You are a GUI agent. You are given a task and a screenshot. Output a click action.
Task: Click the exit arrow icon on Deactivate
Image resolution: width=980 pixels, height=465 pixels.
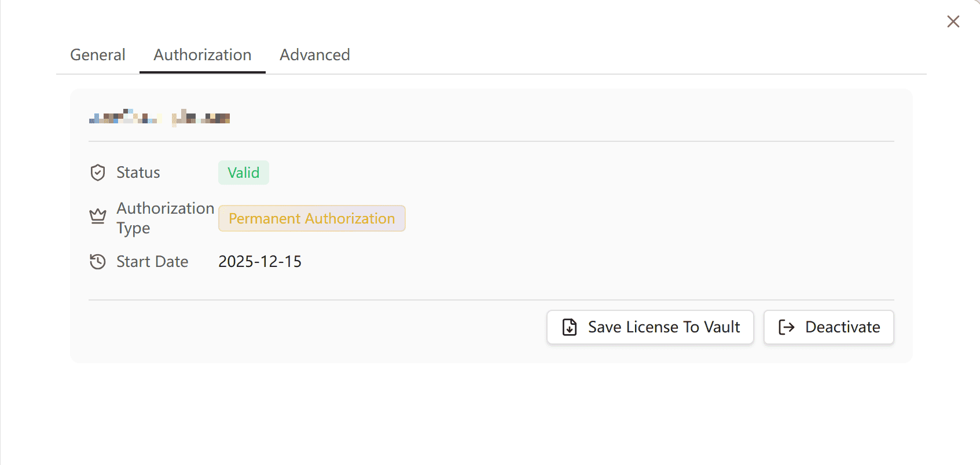(x=786, y=327)
